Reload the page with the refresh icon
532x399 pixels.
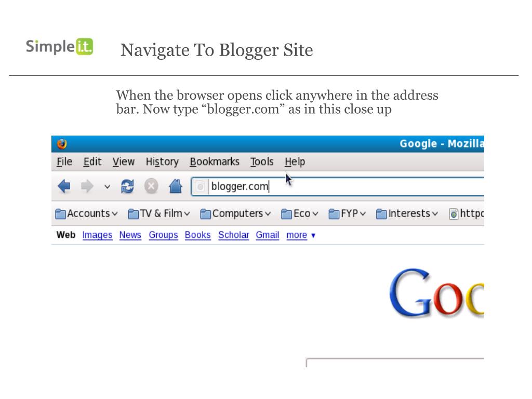[128, 187]
